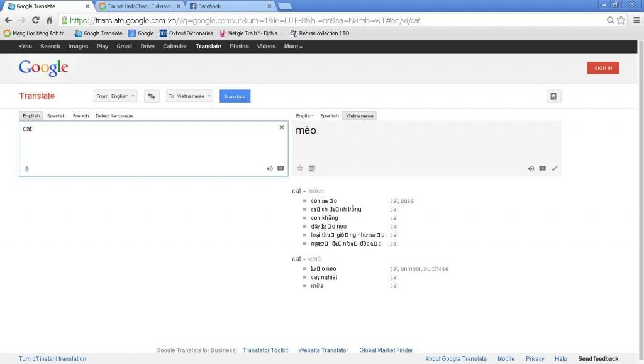Image resolution: width=644 pixels, height=364 pixels.
Task: Select French as source language
Action: point(81,116)
